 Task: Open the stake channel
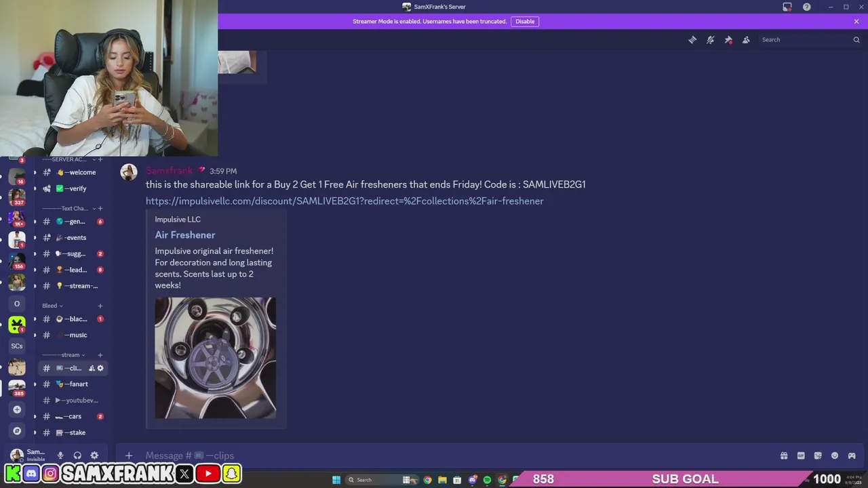tap(74, 432)
